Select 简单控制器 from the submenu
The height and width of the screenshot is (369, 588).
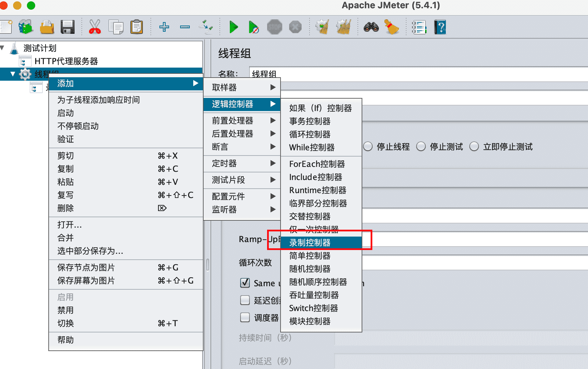[x=321, y=256]
